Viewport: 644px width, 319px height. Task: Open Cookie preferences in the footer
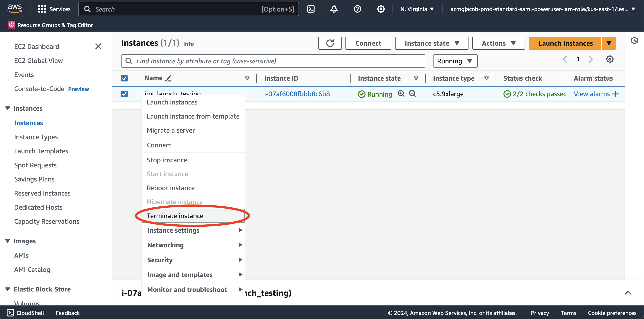coord(612,313)
